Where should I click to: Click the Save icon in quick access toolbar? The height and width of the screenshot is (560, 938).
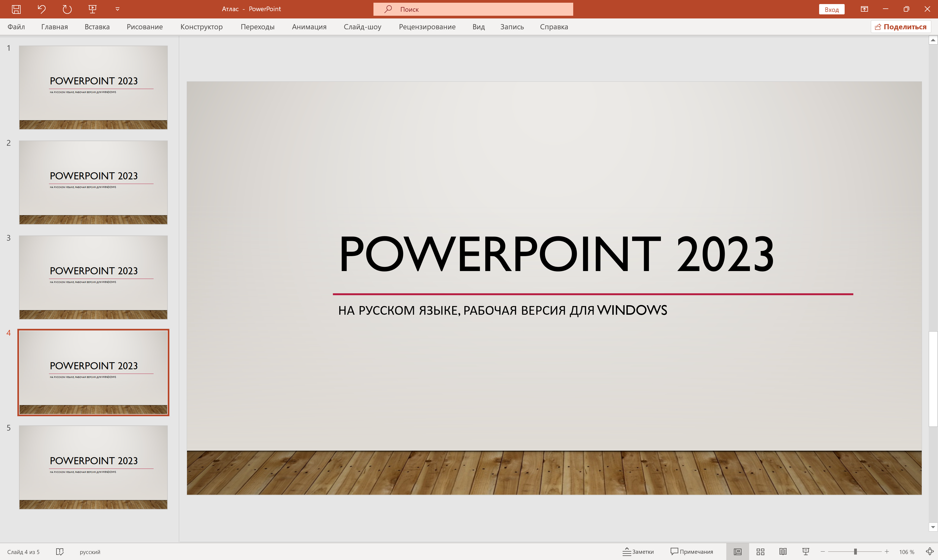coord(16,9)
